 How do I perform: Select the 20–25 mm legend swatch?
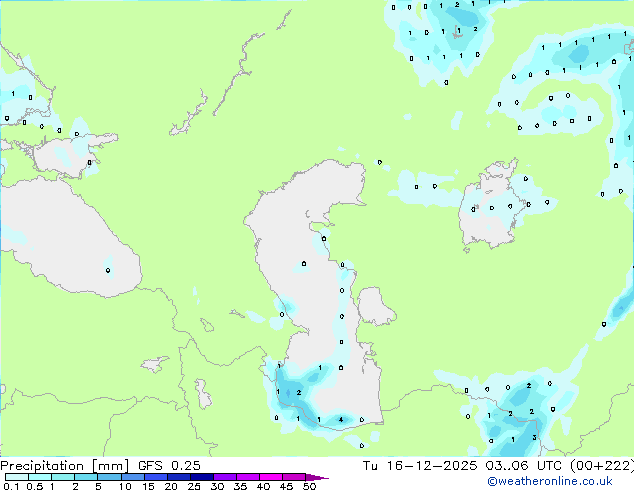pyautogui.click(x=178, y=477)
